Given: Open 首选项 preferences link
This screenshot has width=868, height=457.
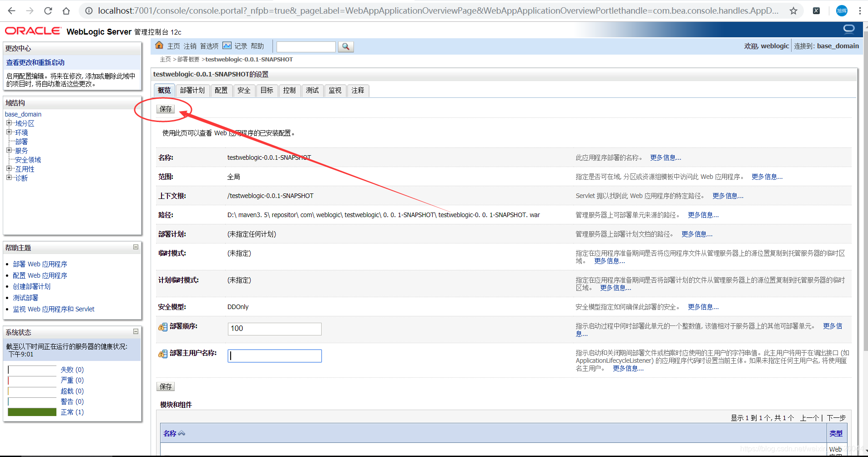Looking at the screenshot, I should pos(209,46).
